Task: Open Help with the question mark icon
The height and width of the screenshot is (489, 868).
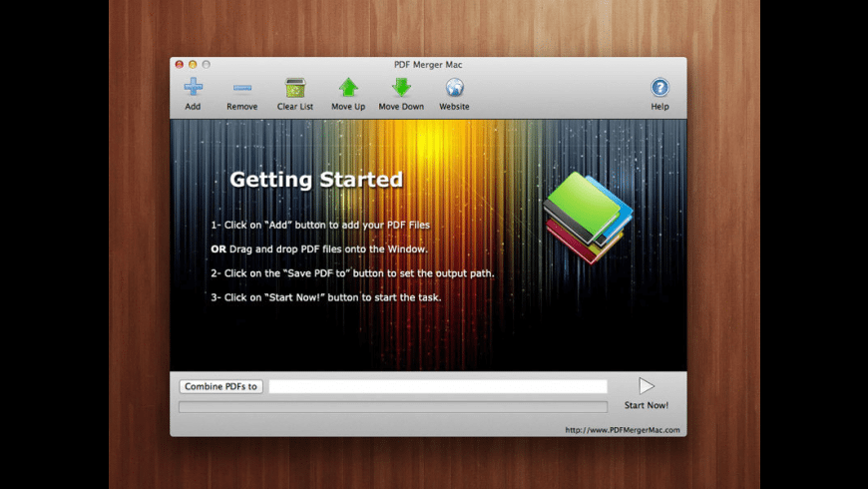Action: (x=659, y=88)
